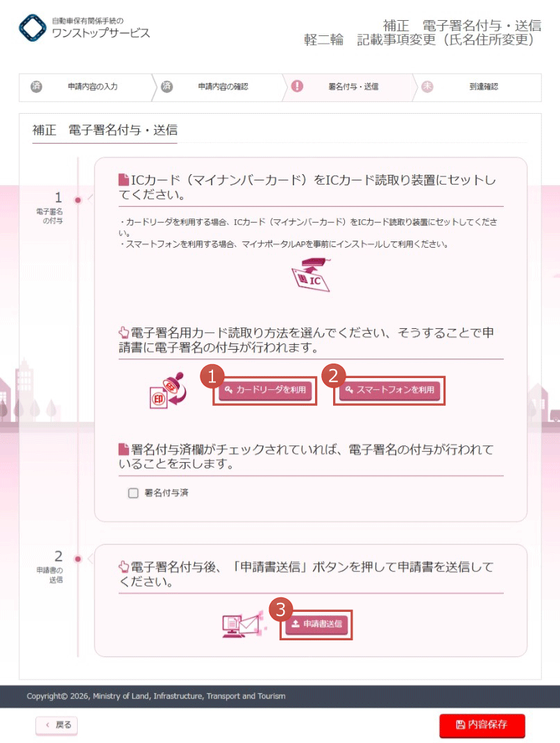
Task: Open the 申請内容の確認 step tab
Action: [219, 87]
